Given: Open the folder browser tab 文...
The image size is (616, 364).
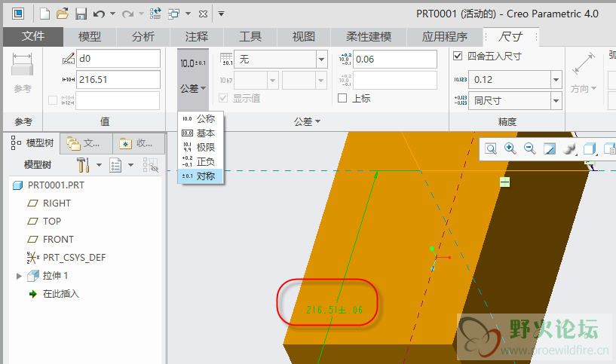Looking at the screenshot, I should pos(85,143).
